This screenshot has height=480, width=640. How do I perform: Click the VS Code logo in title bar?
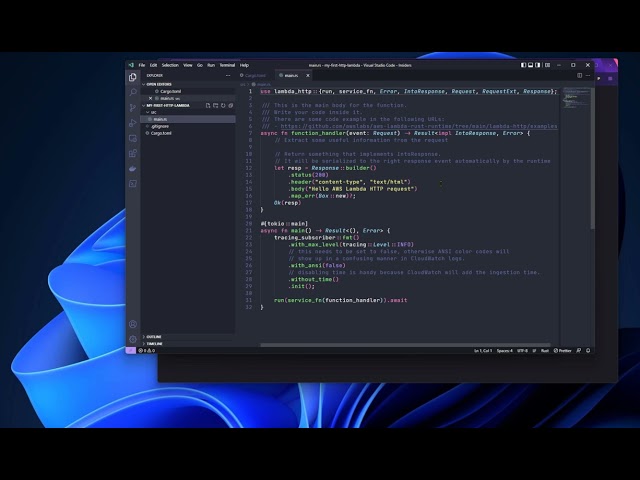click(x=131, y=65)
